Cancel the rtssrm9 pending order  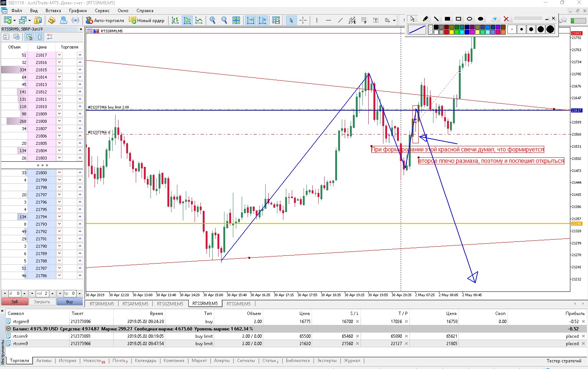[584, 344]
